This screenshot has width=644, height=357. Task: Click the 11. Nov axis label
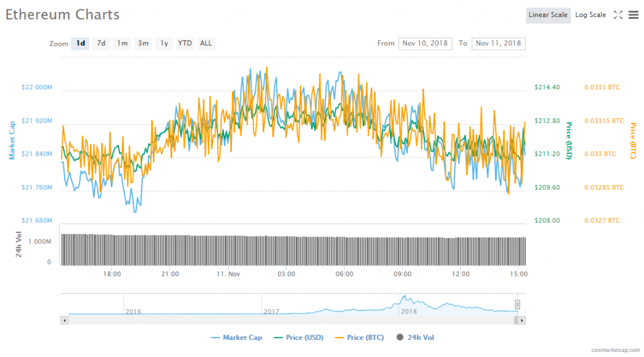pos(228,274)
